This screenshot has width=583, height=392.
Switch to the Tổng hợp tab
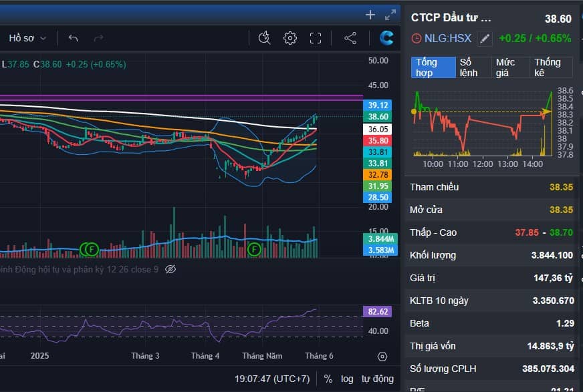tap(433, 67)
